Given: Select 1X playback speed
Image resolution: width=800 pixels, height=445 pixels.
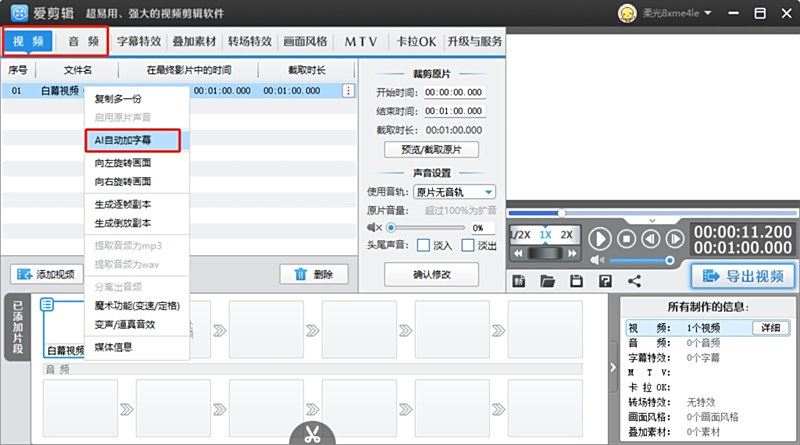Looking at the screenshot, I should 545,235.
